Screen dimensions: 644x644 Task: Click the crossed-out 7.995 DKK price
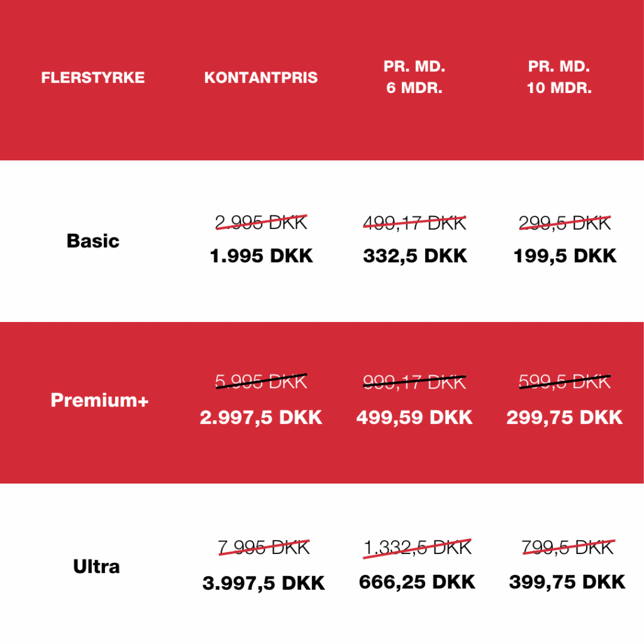264,548
